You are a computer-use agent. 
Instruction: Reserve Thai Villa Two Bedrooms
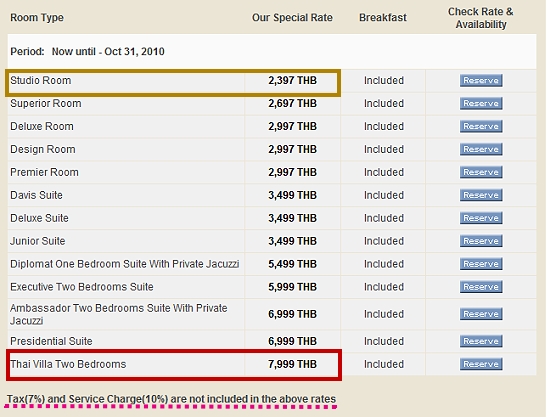[481, 364]
